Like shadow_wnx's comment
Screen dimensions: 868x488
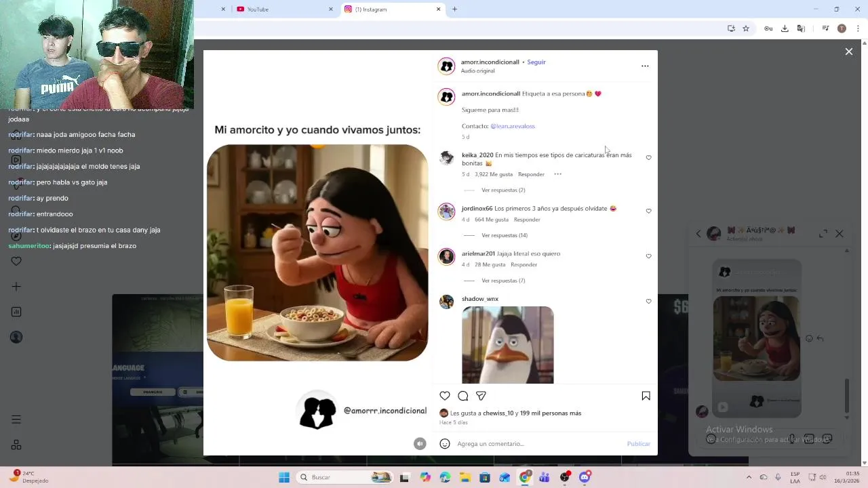tap(648, 302)
